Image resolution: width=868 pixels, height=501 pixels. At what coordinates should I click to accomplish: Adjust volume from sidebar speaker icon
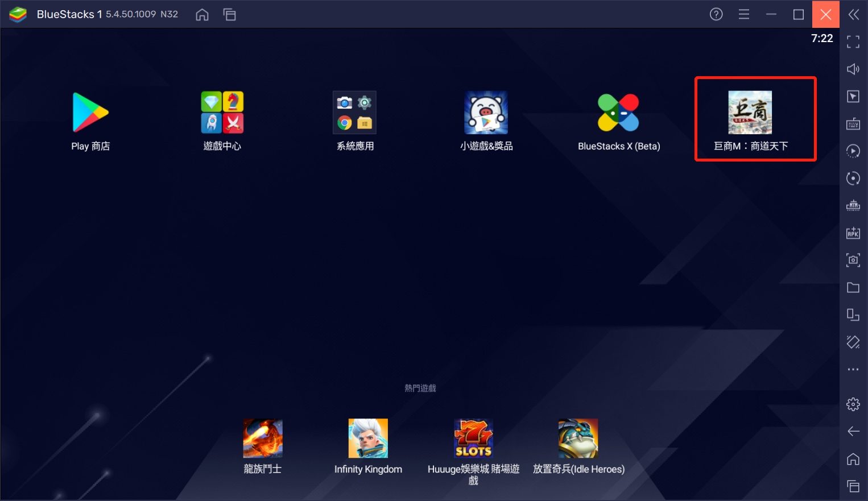[853, 69]
